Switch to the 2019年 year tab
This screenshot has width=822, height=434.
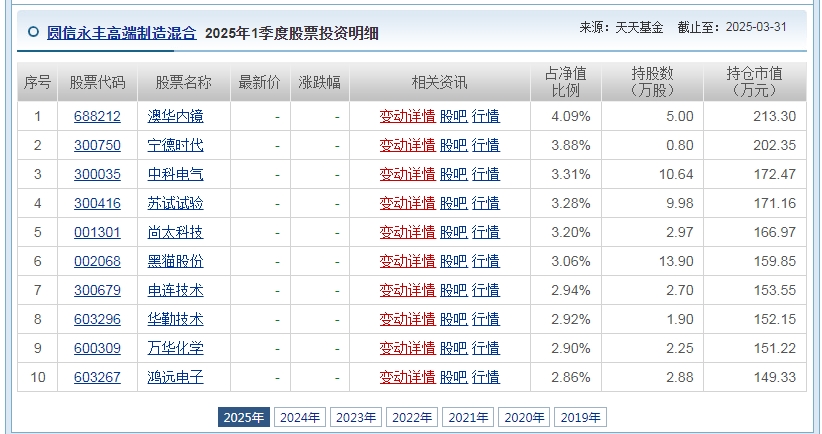click(x=580, y=417)
